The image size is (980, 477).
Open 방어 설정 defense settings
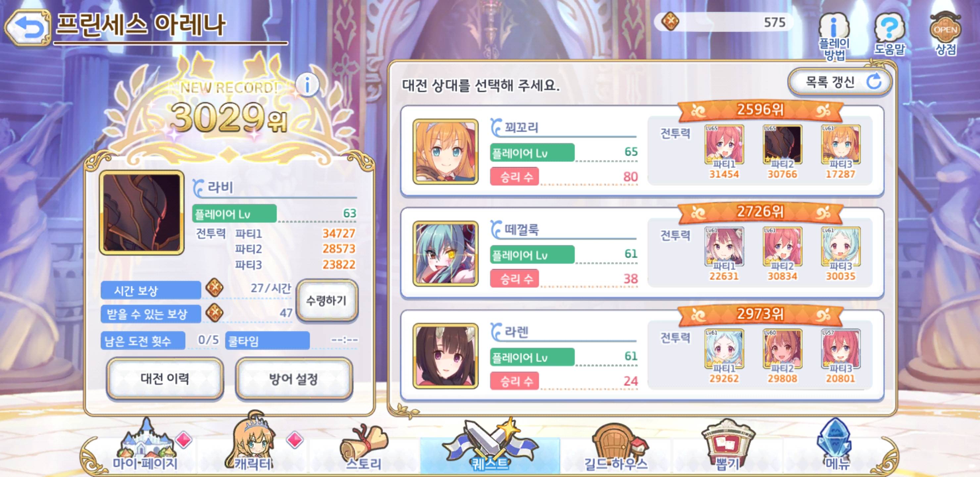[x=293, y=378]
